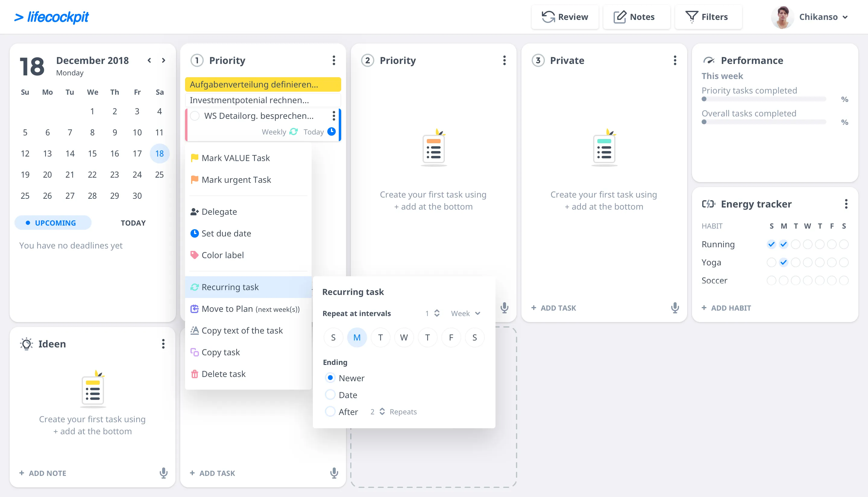This screenshot has height=497, width=868.
Task: Adjust repeat interval number stepper
Action: pyautogui.click(x=436, y=313)
